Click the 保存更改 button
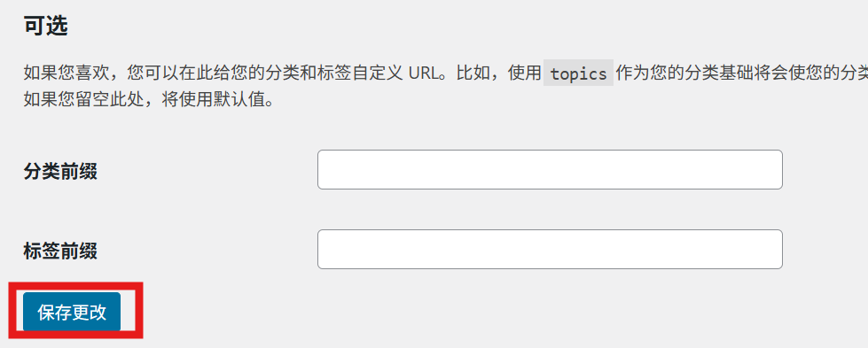 (72, 312)
